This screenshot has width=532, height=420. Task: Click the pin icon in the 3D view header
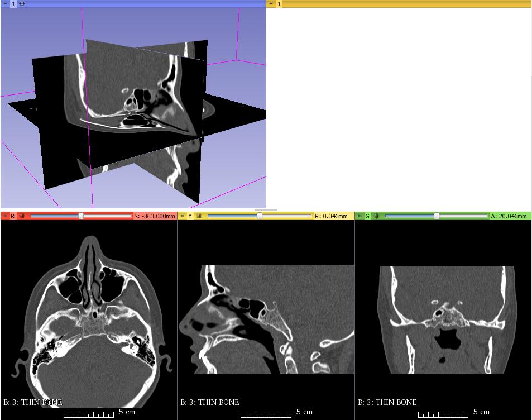point(5,4)
